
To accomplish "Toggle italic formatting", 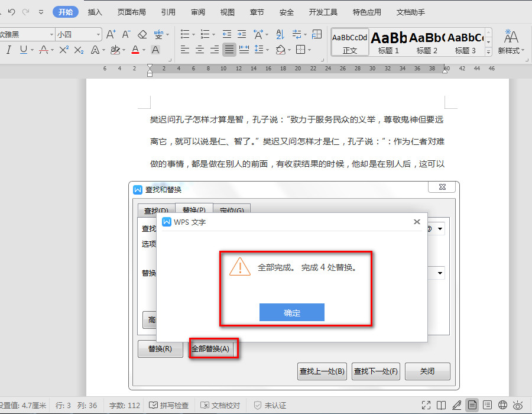I will [9, 50].
